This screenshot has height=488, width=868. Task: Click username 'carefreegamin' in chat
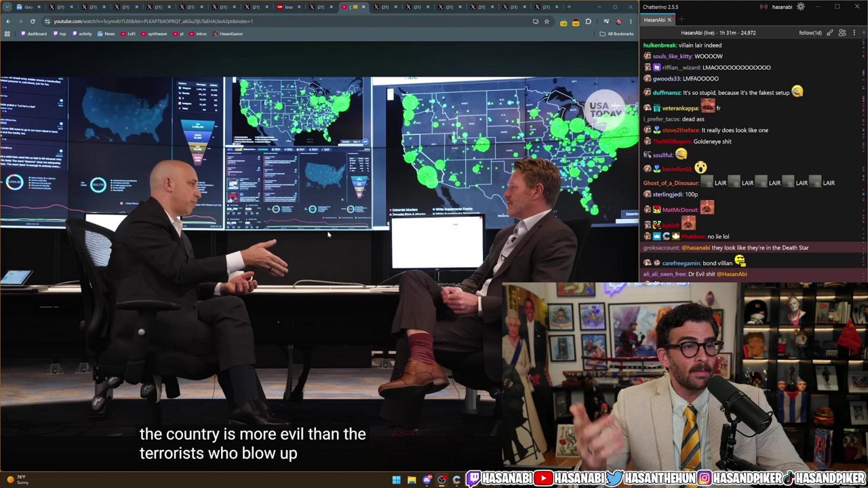click(x=682, y=263)
